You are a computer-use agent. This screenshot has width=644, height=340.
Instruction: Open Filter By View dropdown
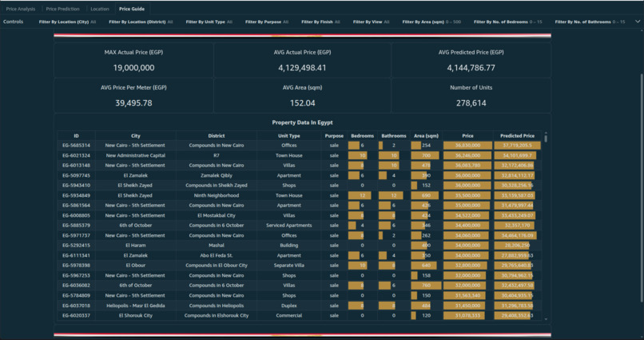[372, 22]
